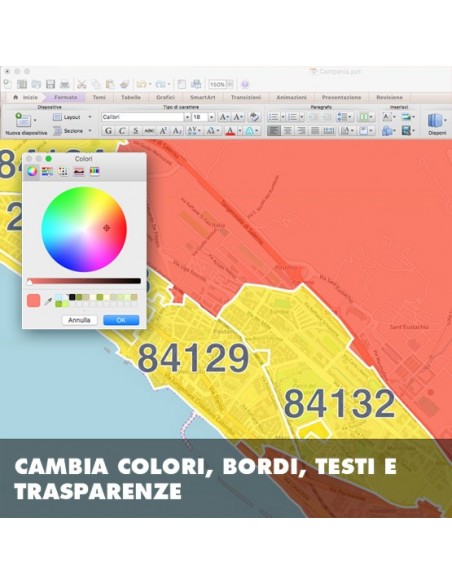Click the bulleted list icon
The height and width of the screenshot is (584, 452).
point(273,117)
